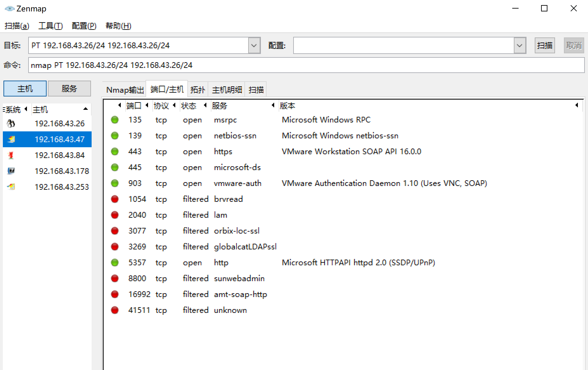The height and width of the screenshot is (370, 588).
Task: Open the 配置(P) menu
Action: click(84, 26)
